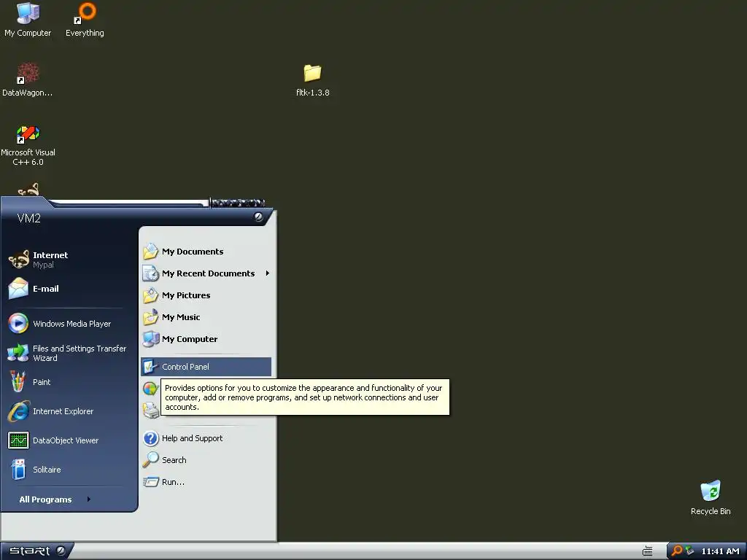Image resolution: width=747 pixels, height=560 pixels.
Task: Open the Recycle Bin on the desktop
Action: click(x=711, y=497)
